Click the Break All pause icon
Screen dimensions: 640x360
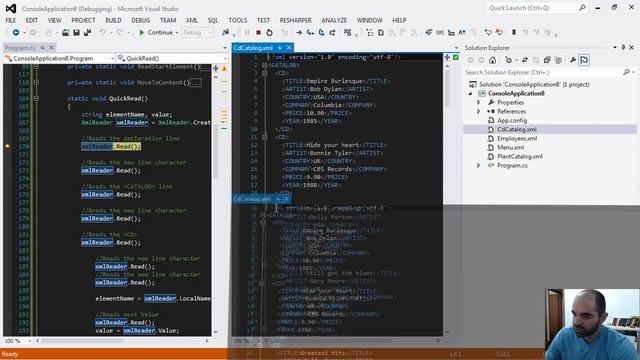tap(247, 33)
